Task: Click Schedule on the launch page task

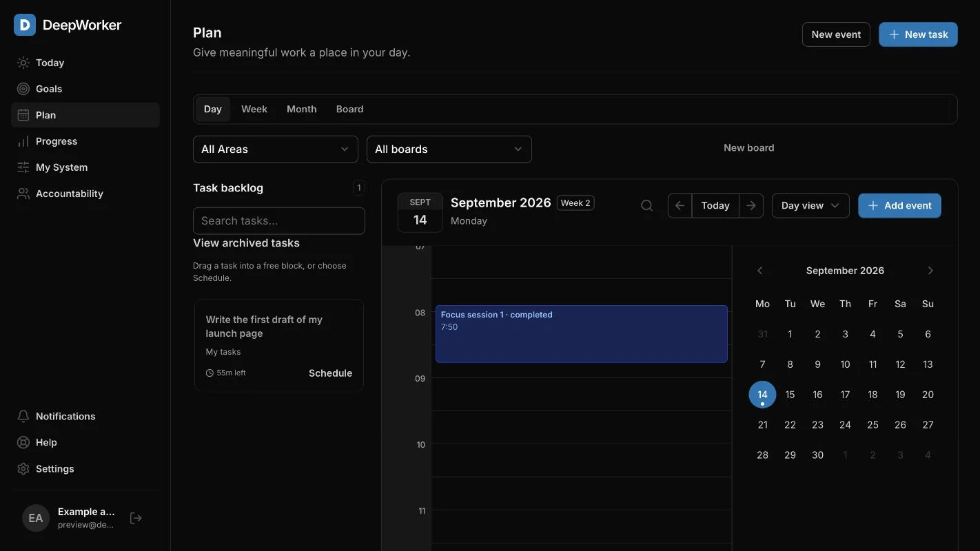Action: [x=331, y=373]
